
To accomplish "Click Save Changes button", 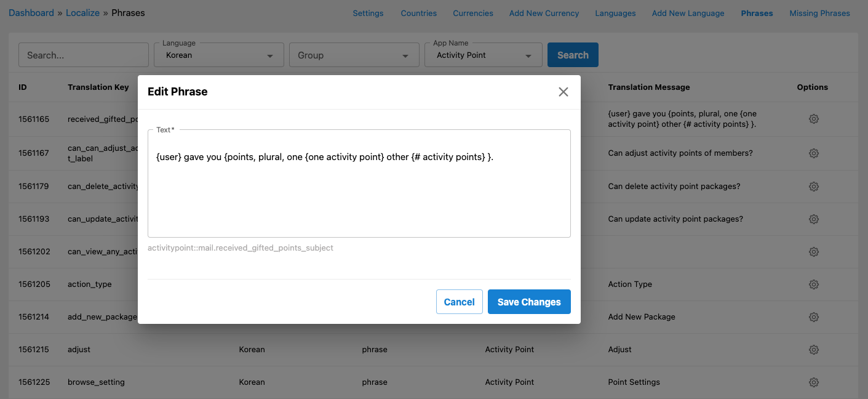I will click(x=529, y=302).
